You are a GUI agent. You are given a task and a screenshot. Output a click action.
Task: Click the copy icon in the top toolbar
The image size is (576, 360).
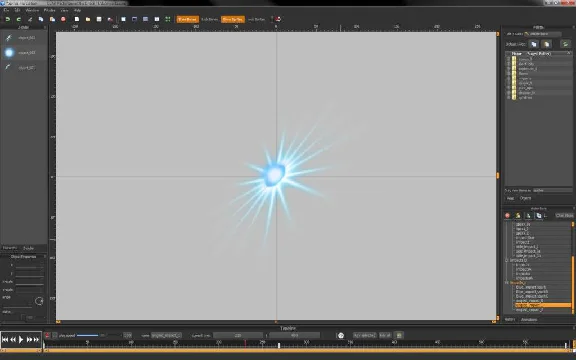coord(41,19)
